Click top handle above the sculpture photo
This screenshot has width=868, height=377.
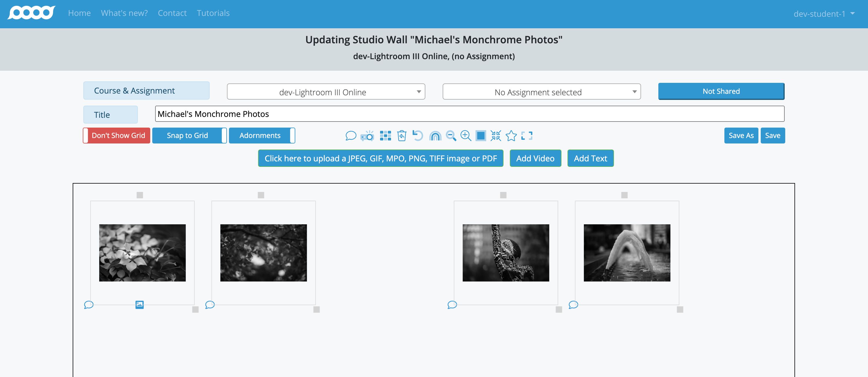click(x=503, y=195)
